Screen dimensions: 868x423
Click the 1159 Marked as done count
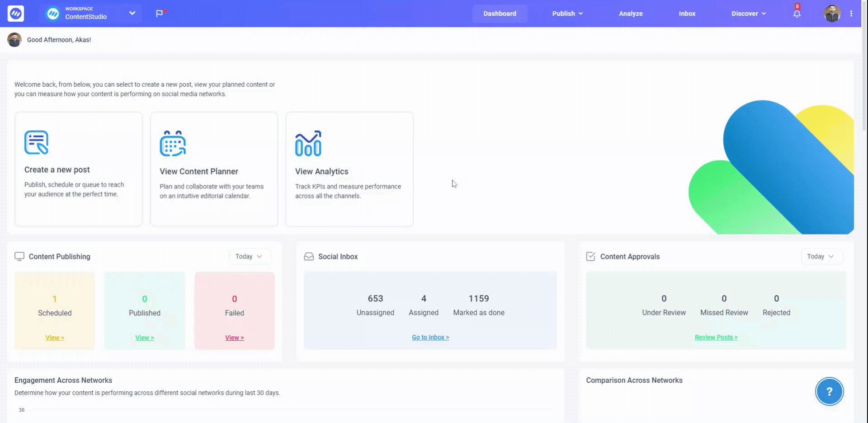(479, 298)
